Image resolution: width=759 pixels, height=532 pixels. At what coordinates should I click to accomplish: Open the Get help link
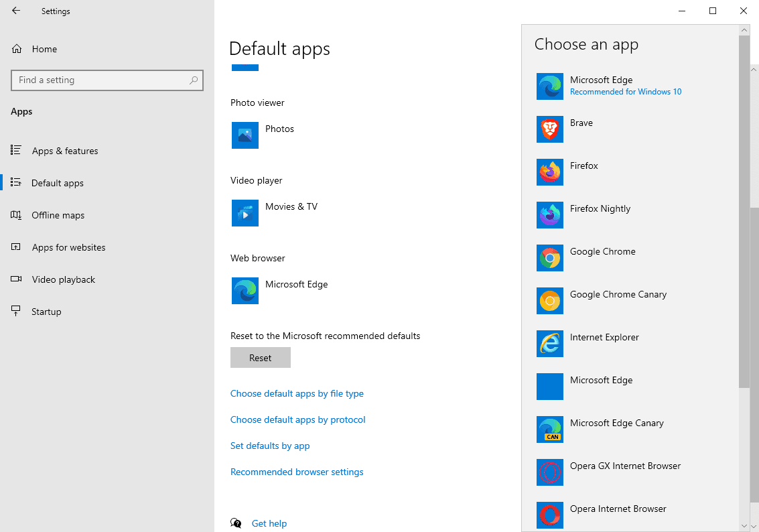point(269,523)
